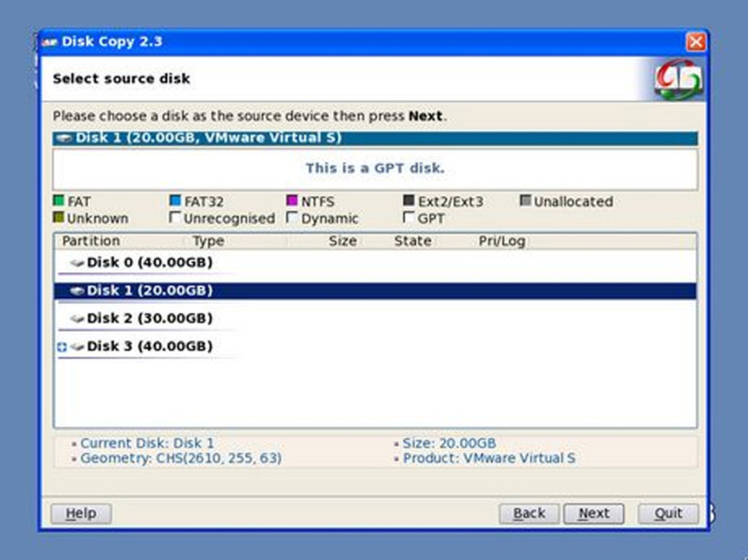The width and height of the screenshot is (748, 560).
Task: Select Disk 0 (40.00GB) row
Action: 375,263
